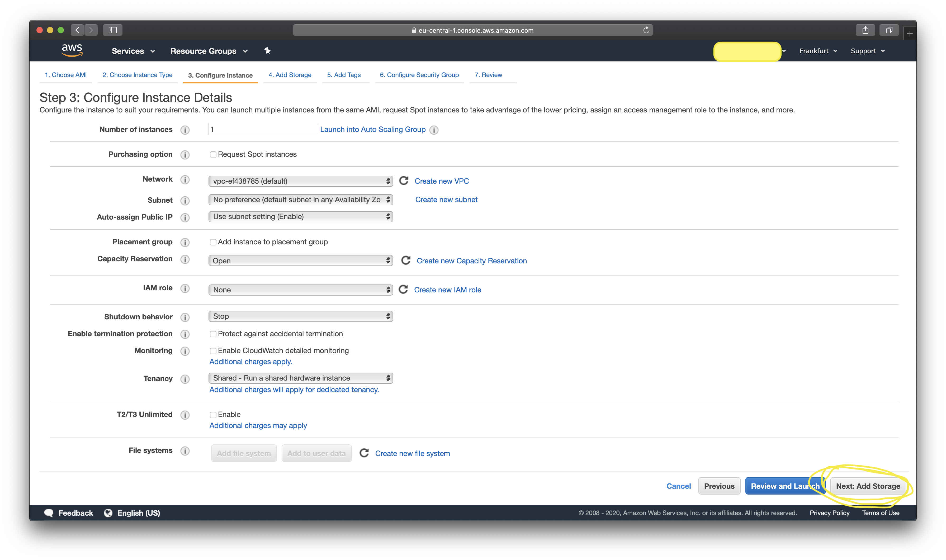The image size is (946, 560).
Task: Cancel the instance launch wizard
Action: tap(678, 486)
